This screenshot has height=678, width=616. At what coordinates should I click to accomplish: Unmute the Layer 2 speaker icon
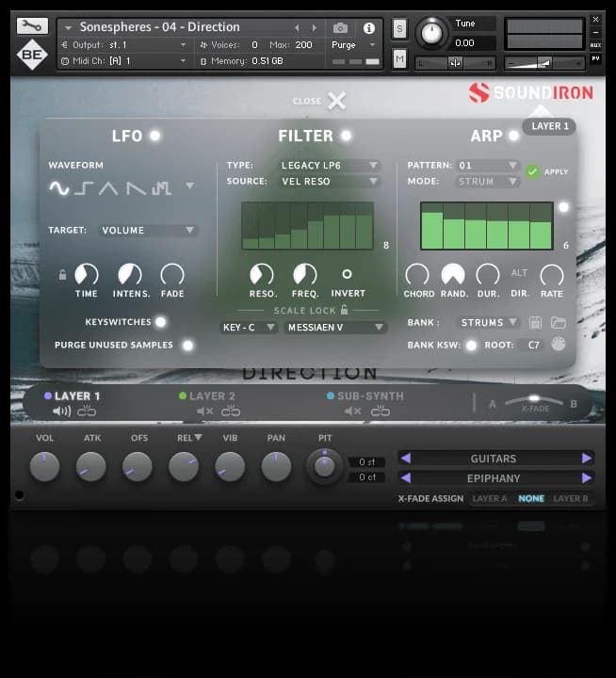click(203, 412)
